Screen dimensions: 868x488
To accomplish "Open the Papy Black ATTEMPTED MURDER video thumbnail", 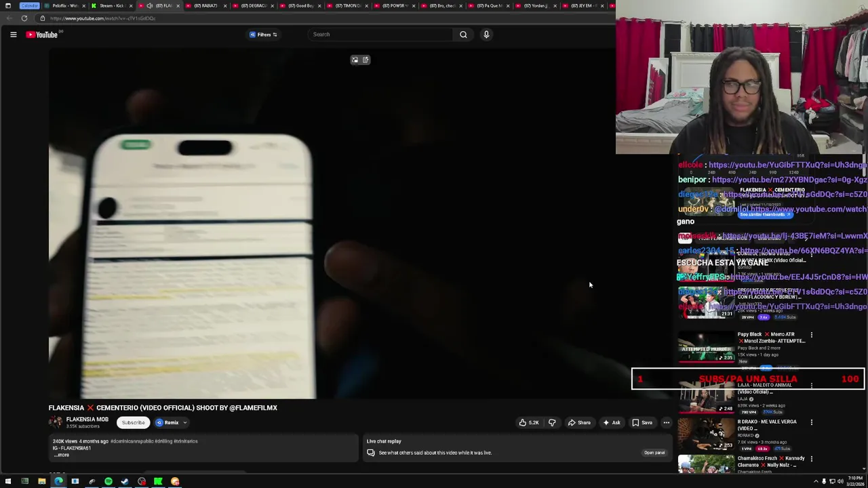I will [x=706, y=346].
